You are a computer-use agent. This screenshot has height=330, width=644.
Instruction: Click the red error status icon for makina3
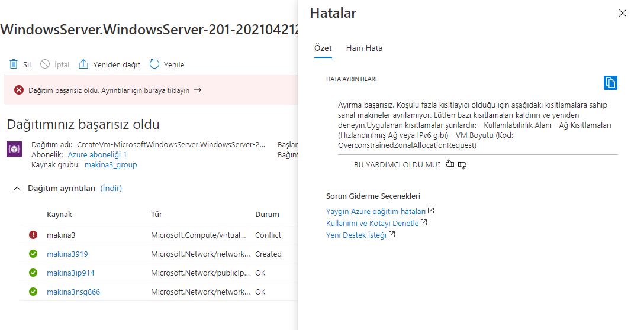click(33, 235)
